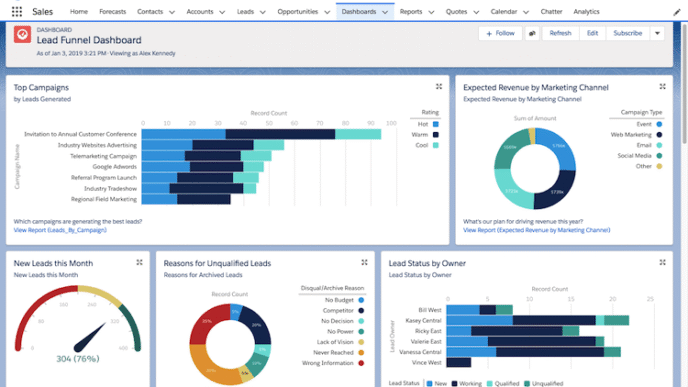Screen dimensions: 688x387
Task: Open the Reports tab dropdown chevron
Action: coord(431,12)
